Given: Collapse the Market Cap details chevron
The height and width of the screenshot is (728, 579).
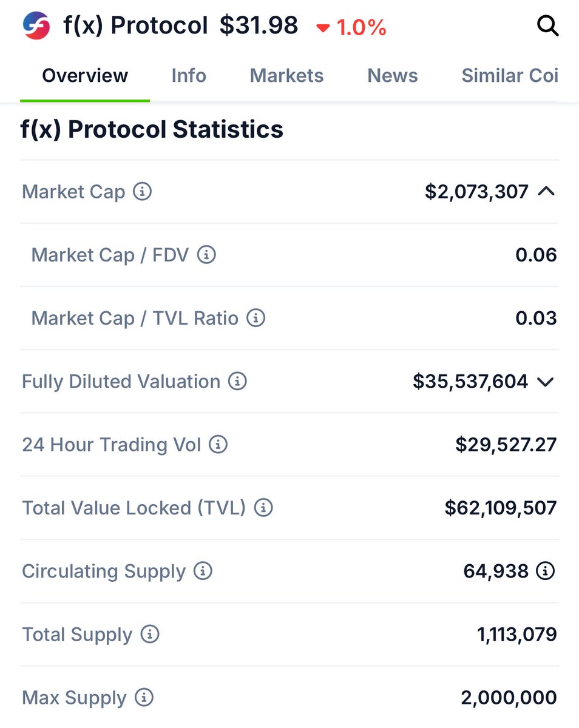Looking at the screenshot, I should tap(546, 192).
